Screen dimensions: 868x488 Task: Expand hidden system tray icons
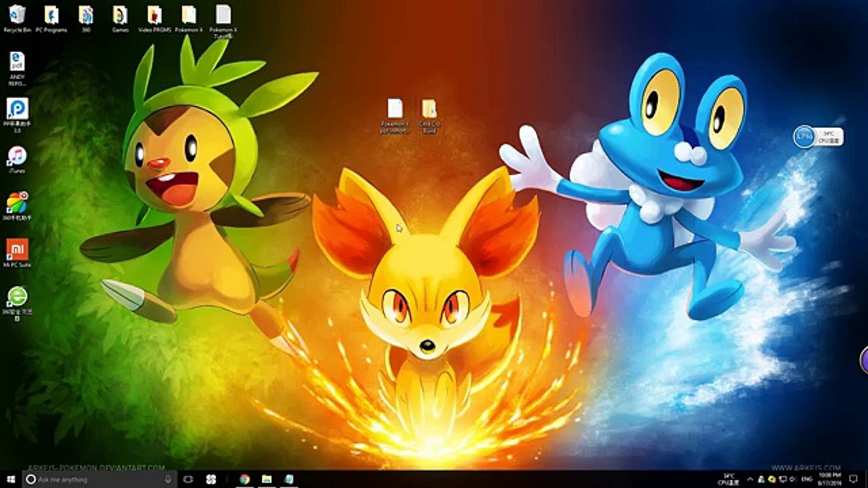(x=750, y=479)
